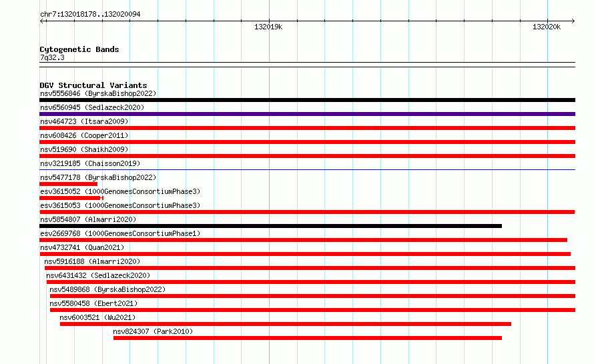Open variant nsv5916188 (Almarri2020) label
Image resolution: width=594 pixels, height=364 pixels.
pos(92,261)
